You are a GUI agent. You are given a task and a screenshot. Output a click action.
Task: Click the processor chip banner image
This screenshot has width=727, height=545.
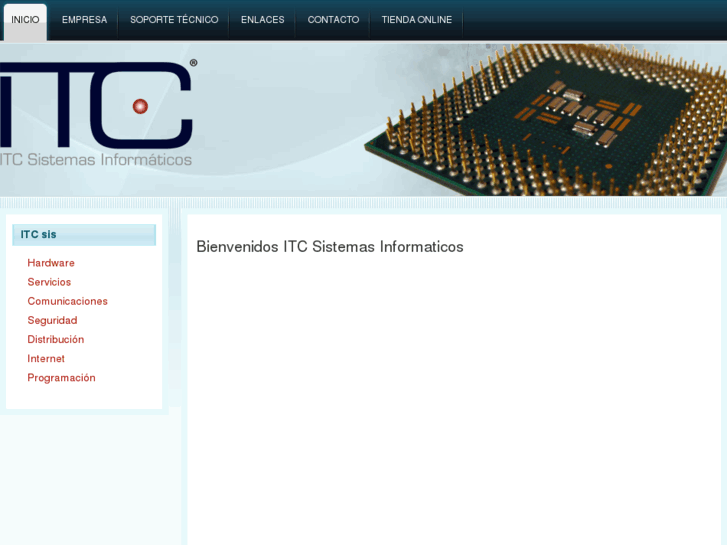click(x=546, y=120)
